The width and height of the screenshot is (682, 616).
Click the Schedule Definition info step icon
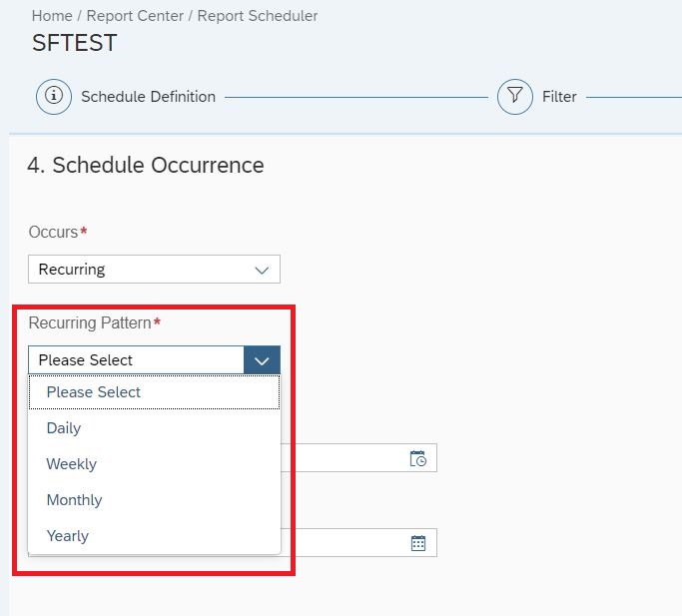coord(54,97)
